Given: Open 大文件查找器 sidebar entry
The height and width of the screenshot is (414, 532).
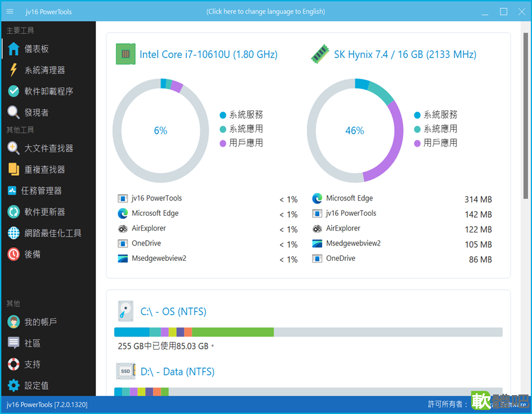Looking at the screenshot, I should [x=48, y=148].
